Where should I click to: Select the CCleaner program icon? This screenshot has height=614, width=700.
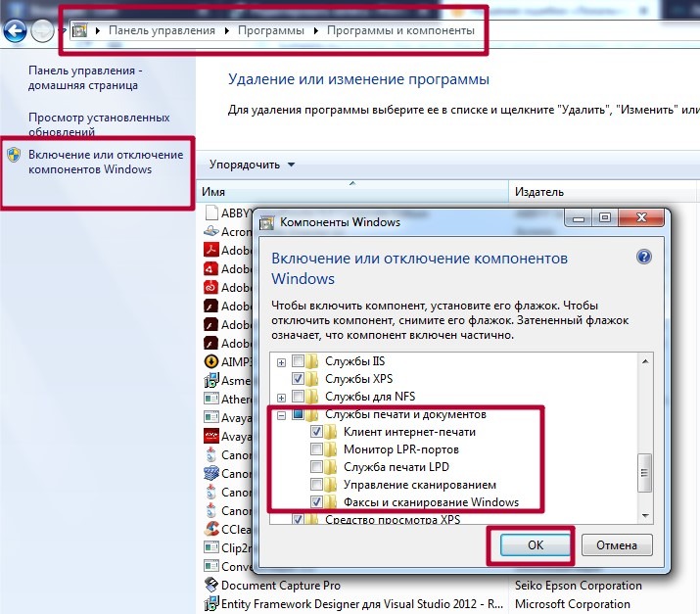(x=211, y=529)
